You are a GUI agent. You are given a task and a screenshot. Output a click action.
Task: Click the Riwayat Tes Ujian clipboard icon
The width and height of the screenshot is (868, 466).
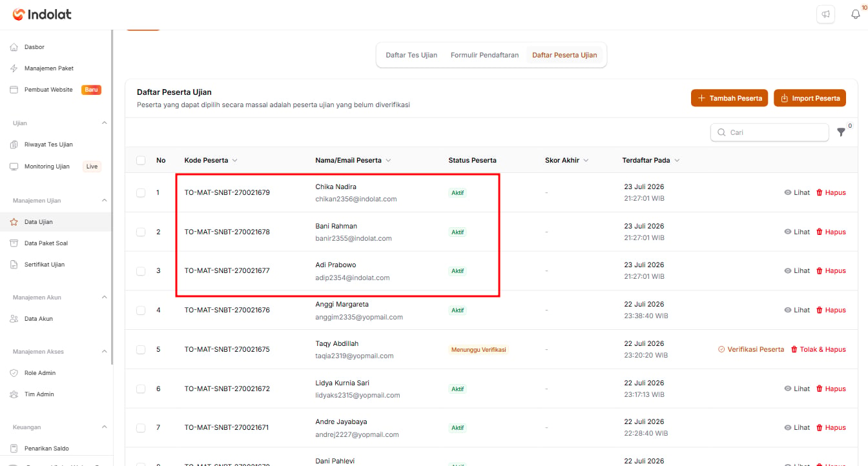[x=14, y=145]
